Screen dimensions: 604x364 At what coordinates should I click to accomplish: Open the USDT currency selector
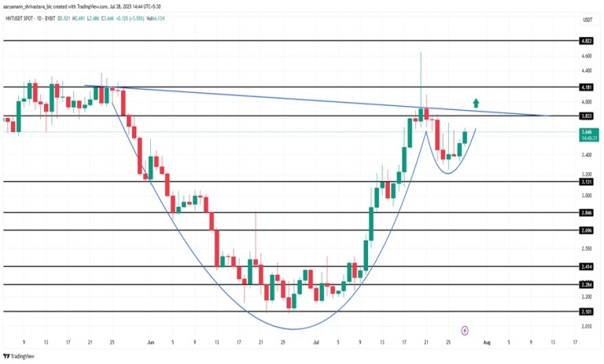[x=587, y=20]
